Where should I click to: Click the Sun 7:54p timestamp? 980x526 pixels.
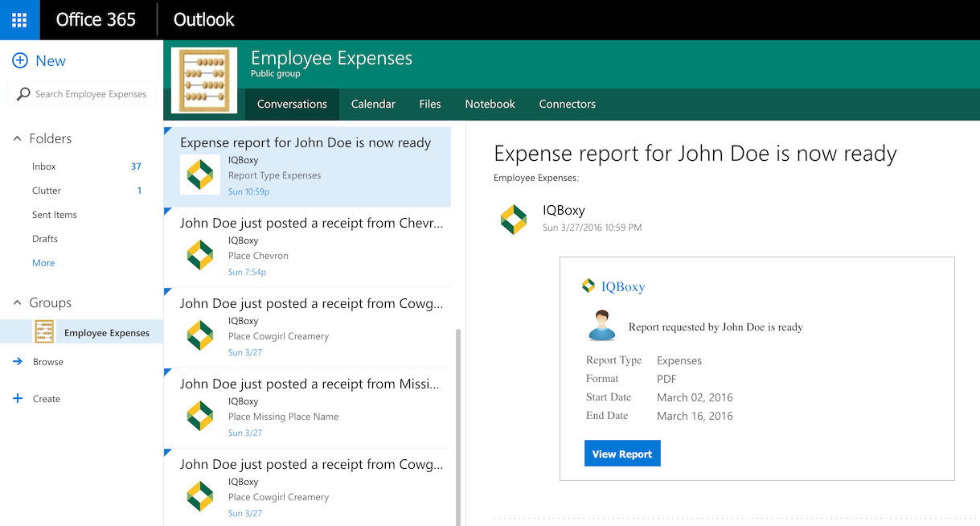[x=247, y=272]
